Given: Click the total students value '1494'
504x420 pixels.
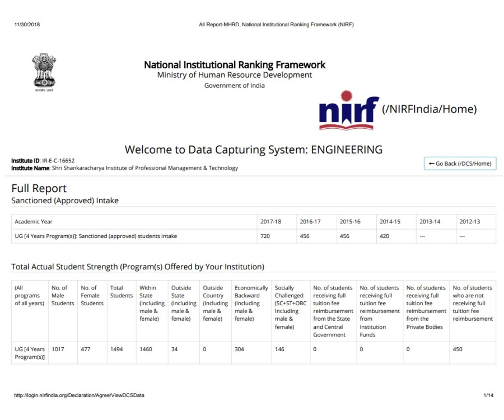Looking at the screenshot, I should [116, 349].
